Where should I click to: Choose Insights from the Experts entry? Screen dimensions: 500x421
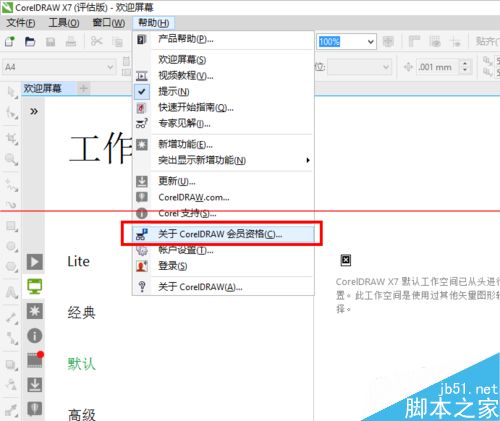[x=223, y=124]
